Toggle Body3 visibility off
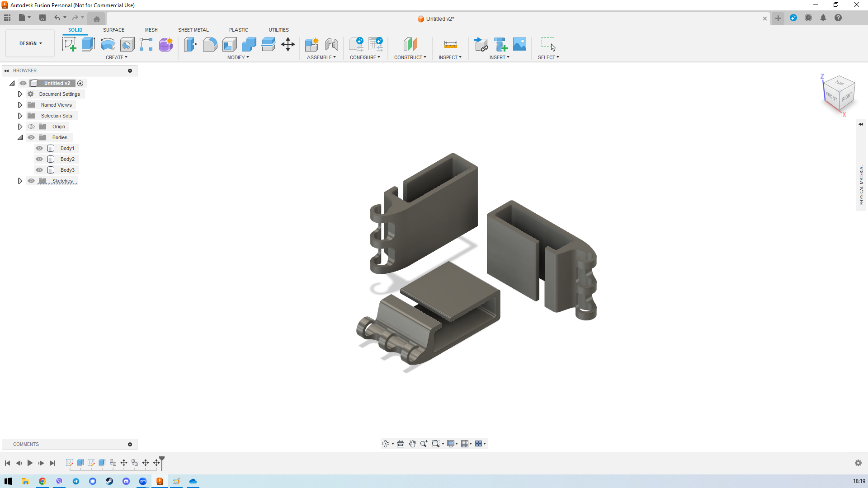 [39, 170]
